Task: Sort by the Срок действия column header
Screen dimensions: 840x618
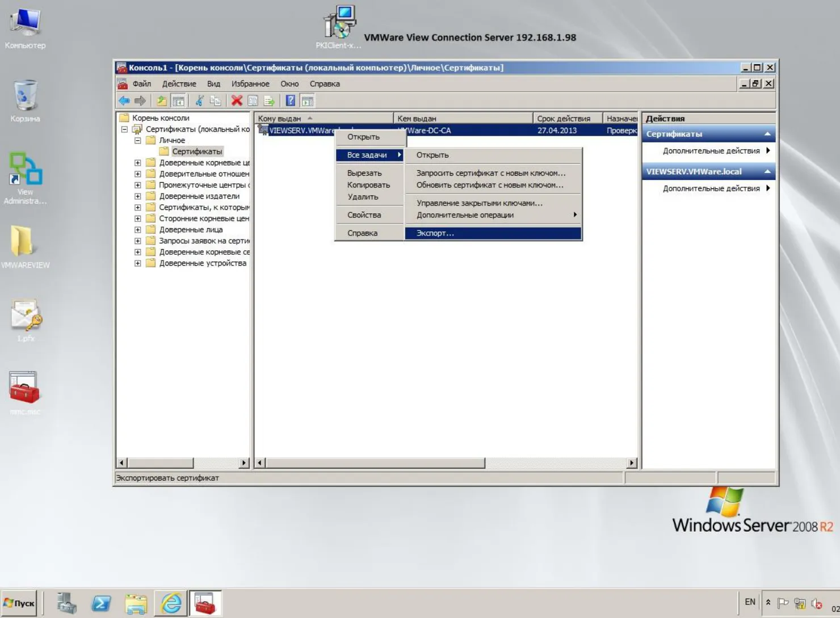Action: (x=568, y=119)
